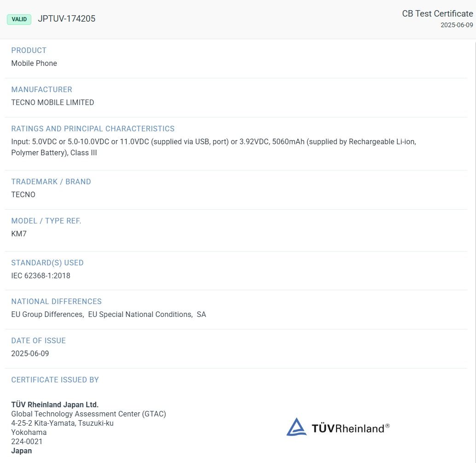The width and height of the screenshot is (476, 463).
Task: Select the Yokohama city line
Action: coord(29,432)
